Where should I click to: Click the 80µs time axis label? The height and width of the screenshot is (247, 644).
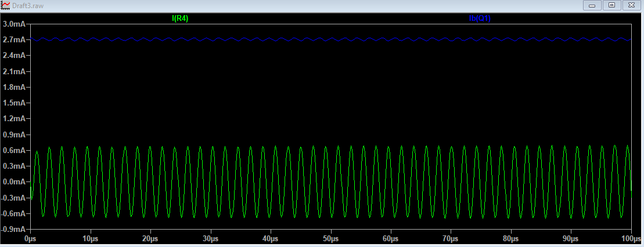[x=511, y=238]
